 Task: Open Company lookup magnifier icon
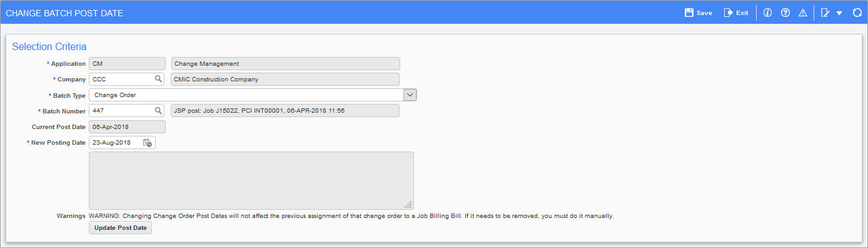(x=159, y=79)
